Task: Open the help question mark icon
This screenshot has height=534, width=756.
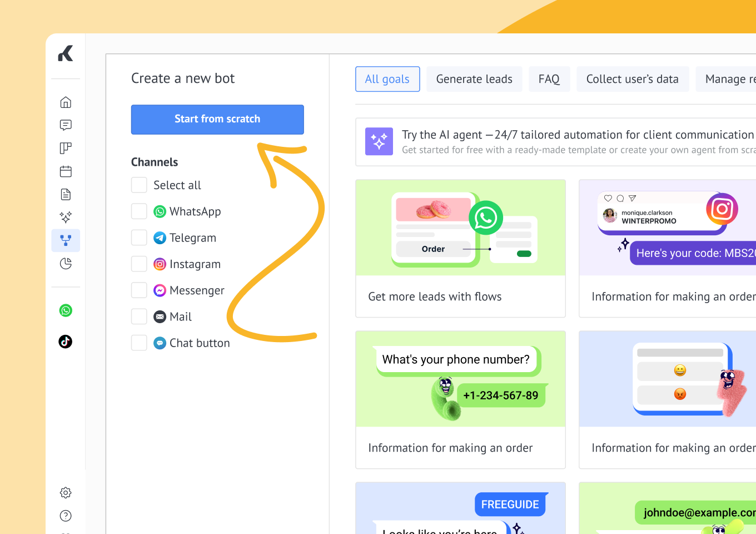Action: click(66, 516)
